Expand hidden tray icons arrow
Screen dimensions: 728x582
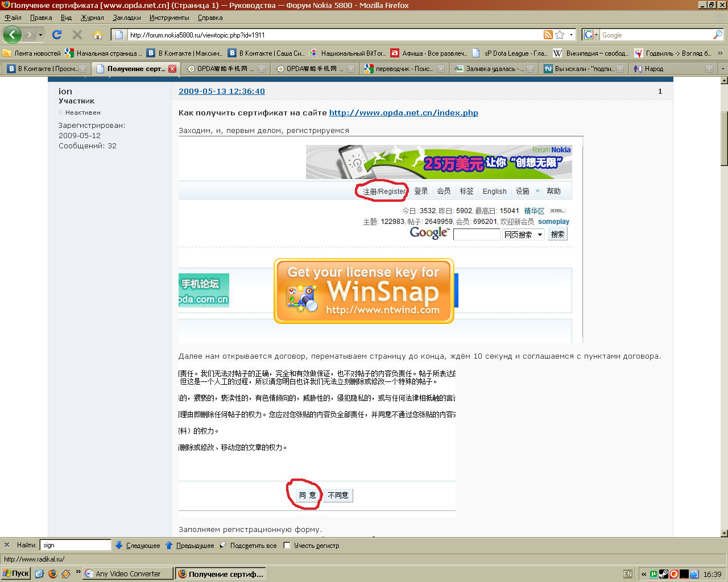pyautogui.click(x=644, y=574)
